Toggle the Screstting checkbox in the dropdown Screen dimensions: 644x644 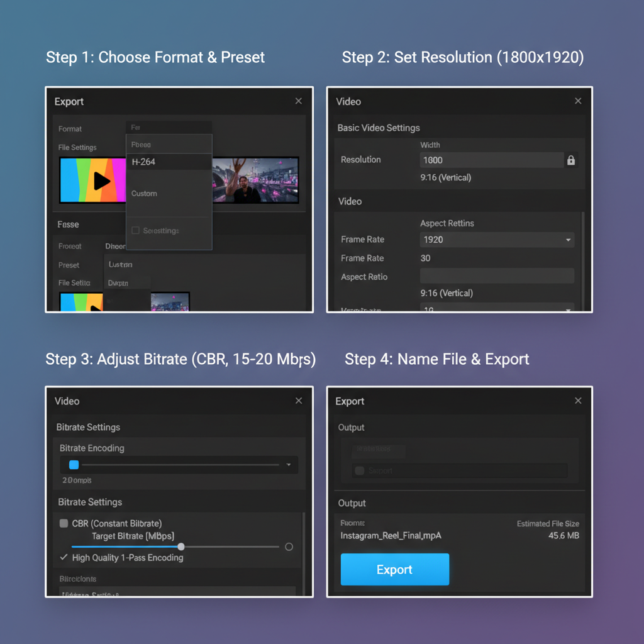pos(135,230)
